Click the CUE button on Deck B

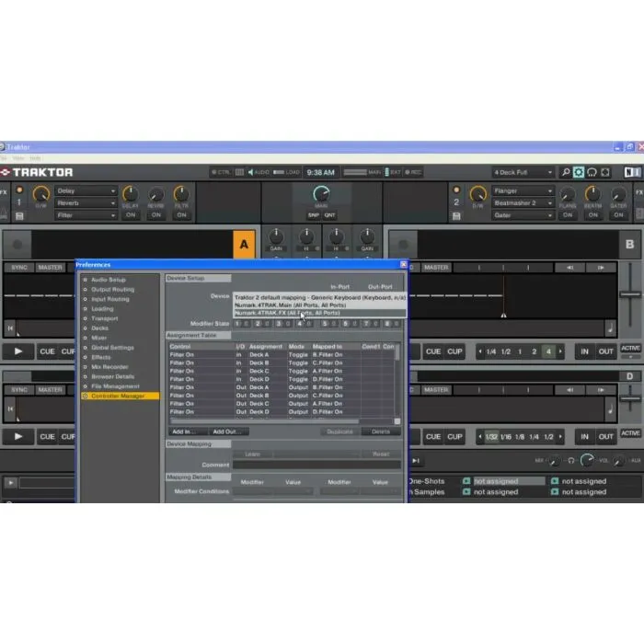pyautogui.click(x=432, y=351)
